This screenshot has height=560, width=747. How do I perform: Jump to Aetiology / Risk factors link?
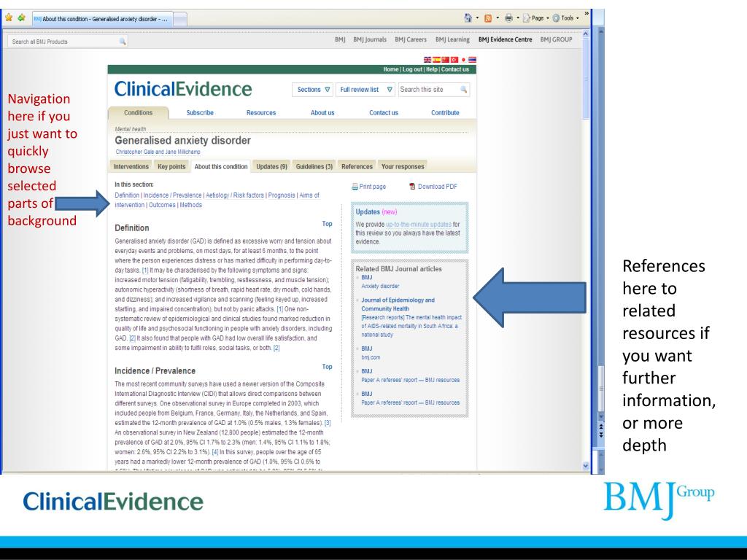(x=235, y=195)
